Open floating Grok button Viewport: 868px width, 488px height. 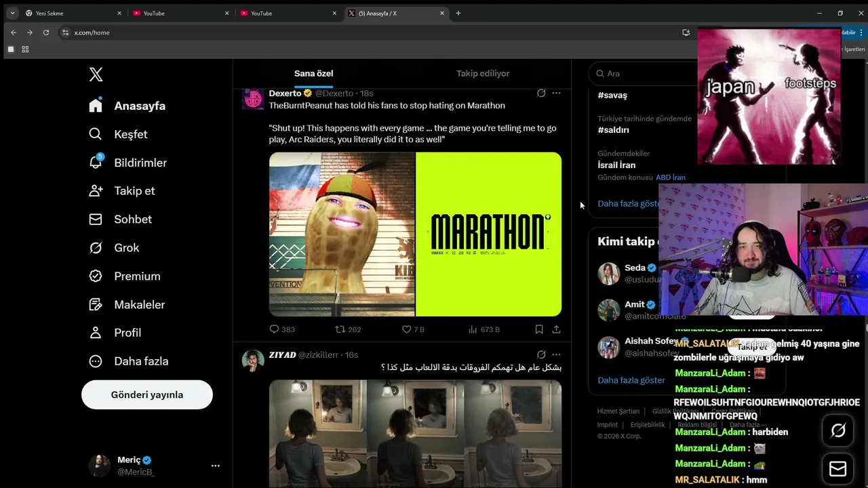[x=838, y=430]
